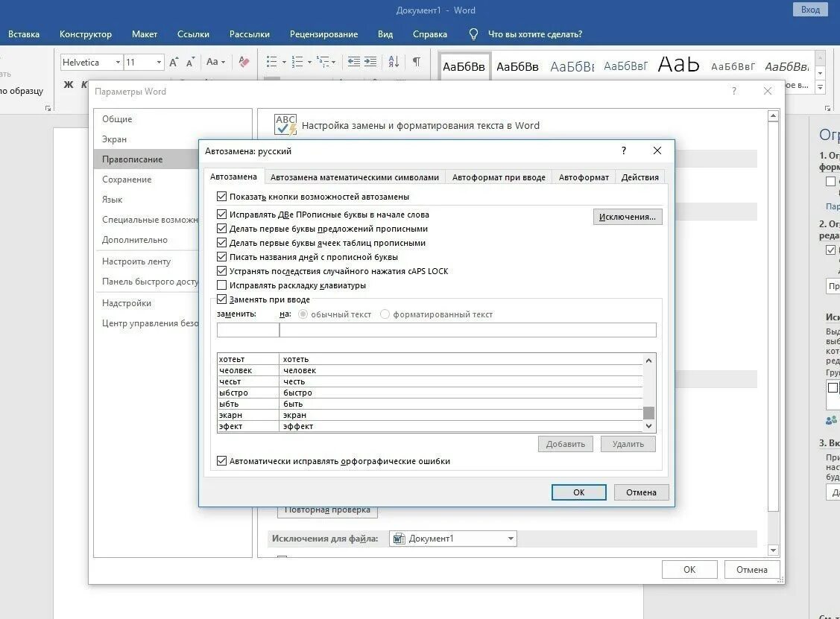The width and height of the screenshot is (840, 619).
Task: Toggle the show paragraph marks icon
Action: 416,62
